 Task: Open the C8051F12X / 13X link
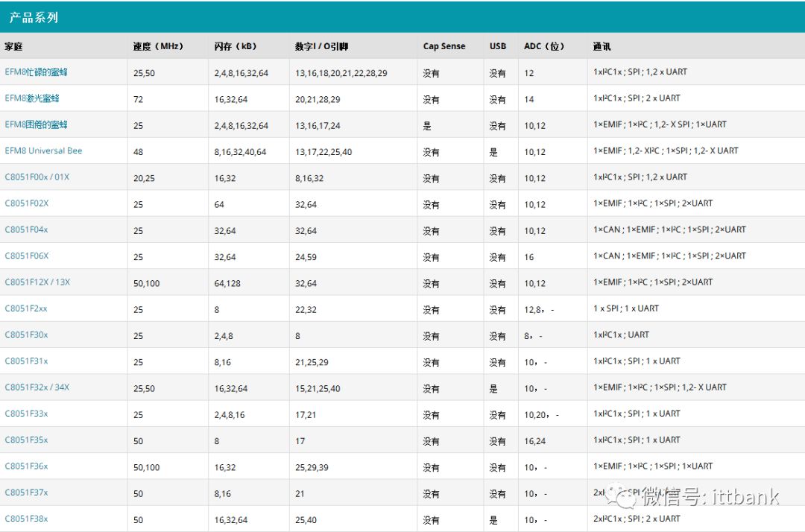(x=37, y=282)
